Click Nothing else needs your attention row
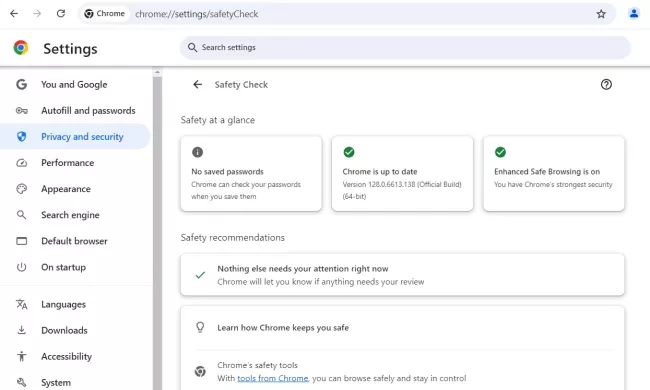 [402, 275]
